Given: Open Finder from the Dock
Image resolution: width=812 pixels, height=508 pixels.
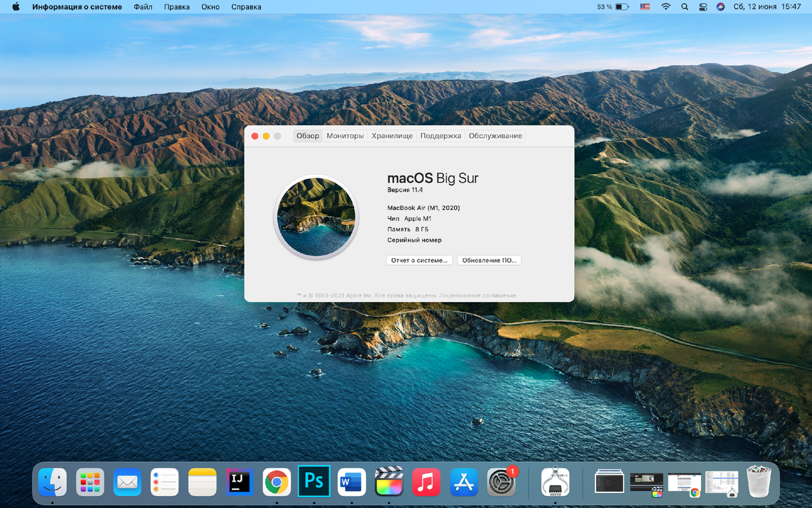Looking at the screenshot, I should tap(52, 482).
